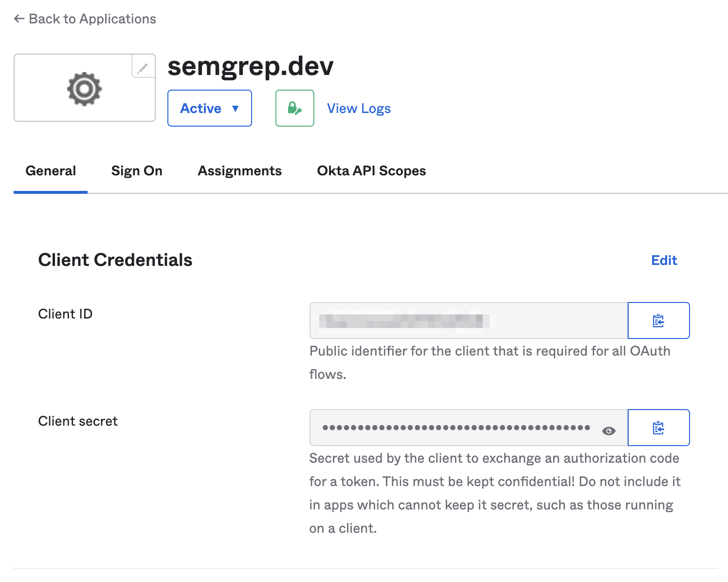The width and height of the screenshot is (728, 582).
Task: Open the Assignments tab
Action: (x=239, y=170)
